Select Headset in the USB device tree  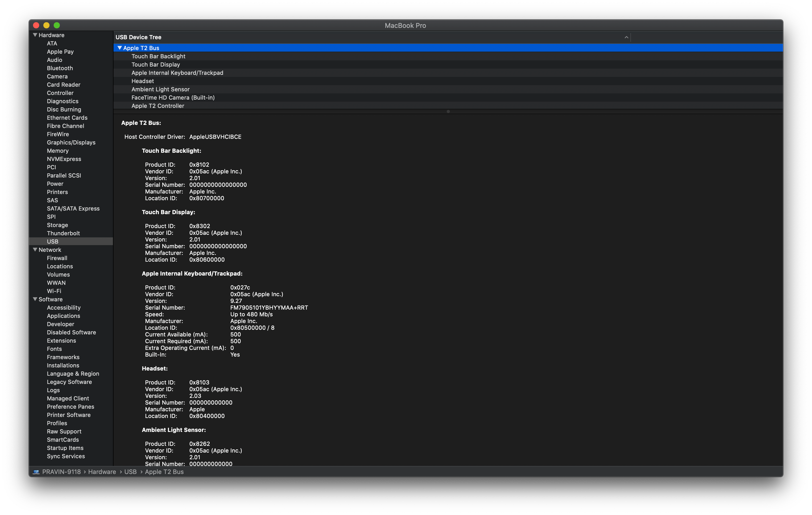click(x=142, y=81)
